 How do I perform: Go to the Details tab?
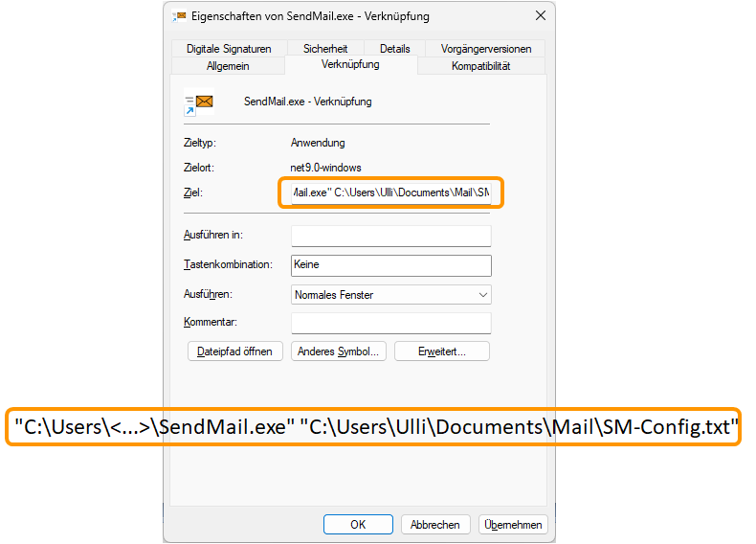click(394, 48)
